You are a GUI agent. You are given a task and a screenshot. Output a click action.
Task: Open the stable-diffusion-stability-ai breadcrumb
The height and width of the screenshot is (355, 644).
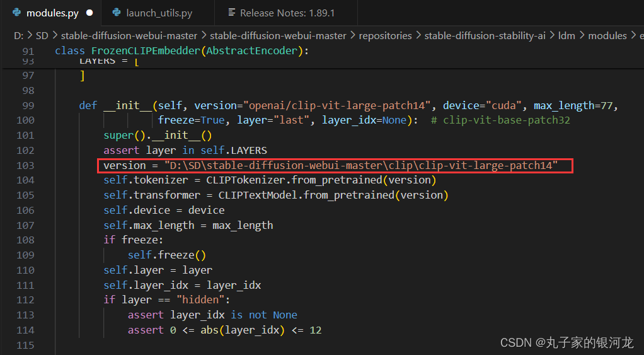coord(485,36)
